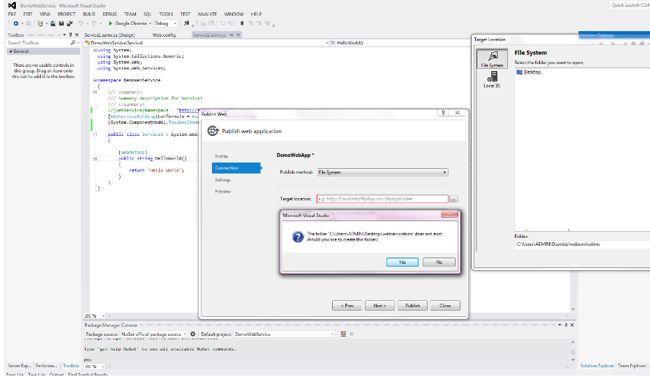650x383 pixels.
Task: Click the Visual Studio logo icon
Action: (12, 5)
